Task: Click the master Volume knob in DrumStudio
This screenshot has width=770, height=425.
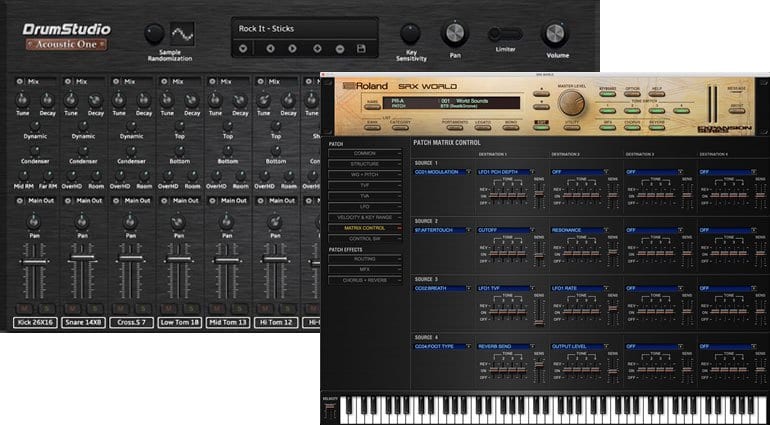Action: 555,33
